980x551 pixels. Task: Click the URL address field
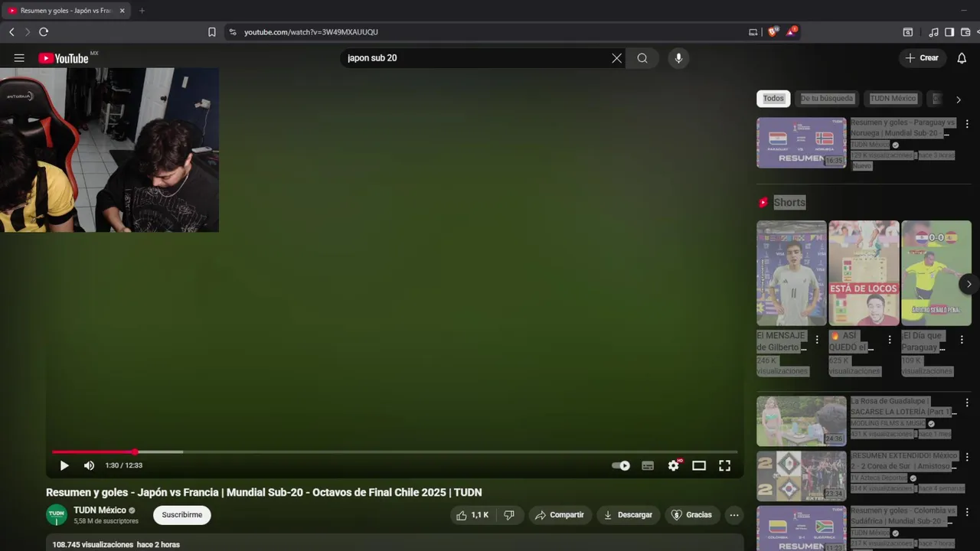pyautogui.click(x=490, y=32)
